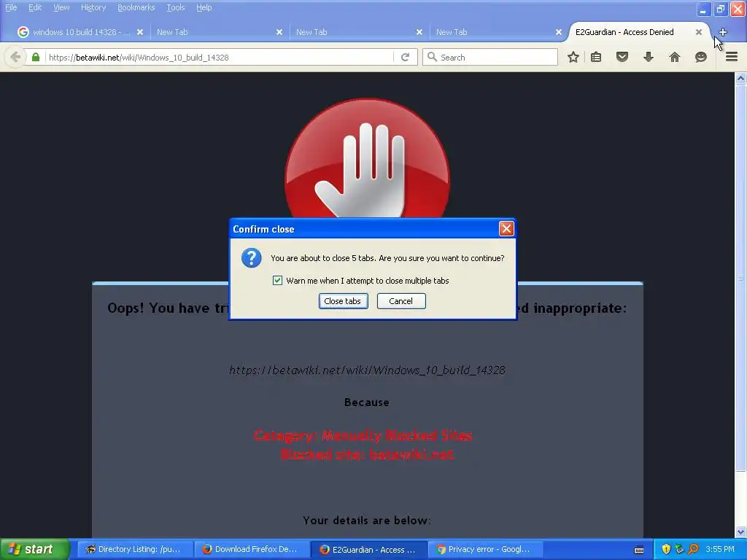Open the Edit menu
747x560 pixels.
pyautogui.click(x=35, y=7)
